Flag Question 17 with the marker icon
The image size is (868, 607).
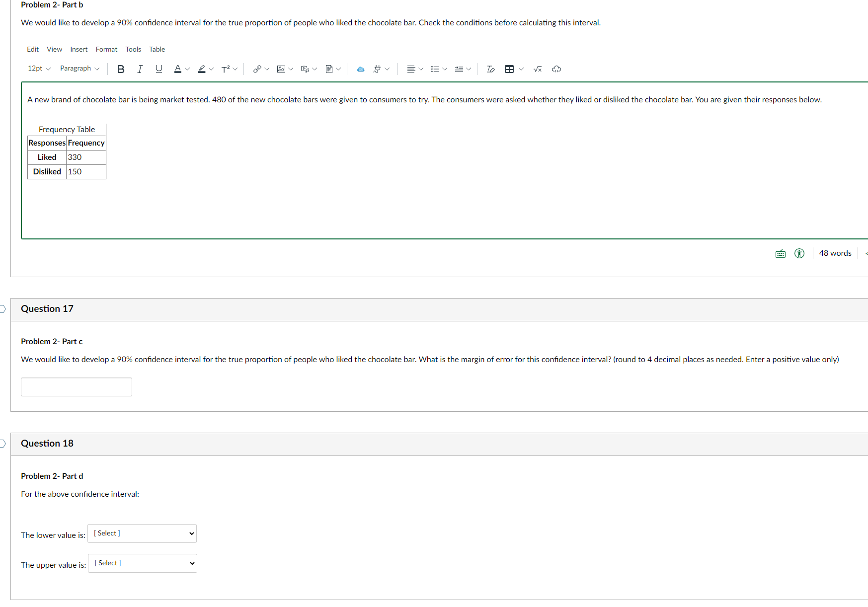(x=2, y=309)
